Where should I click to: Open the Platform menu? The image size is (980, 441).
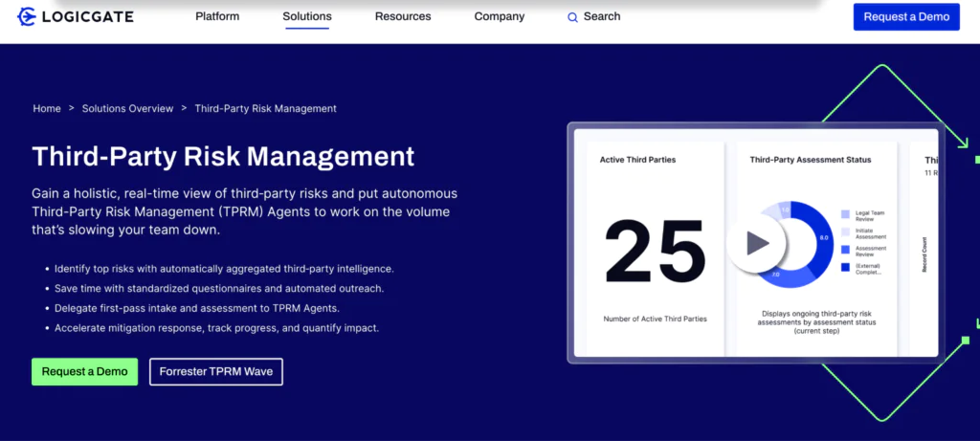(217, 17)
